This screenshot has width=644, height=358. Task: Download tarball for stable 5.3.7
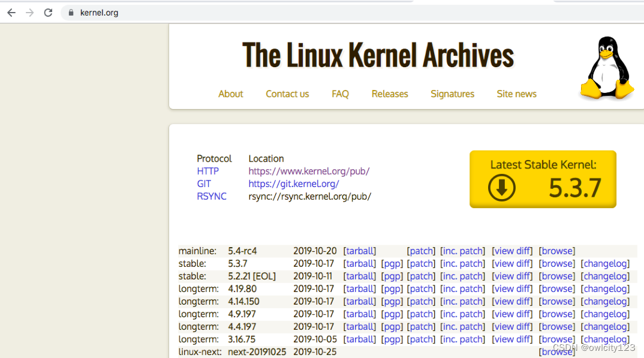click(x=359, y=264)
